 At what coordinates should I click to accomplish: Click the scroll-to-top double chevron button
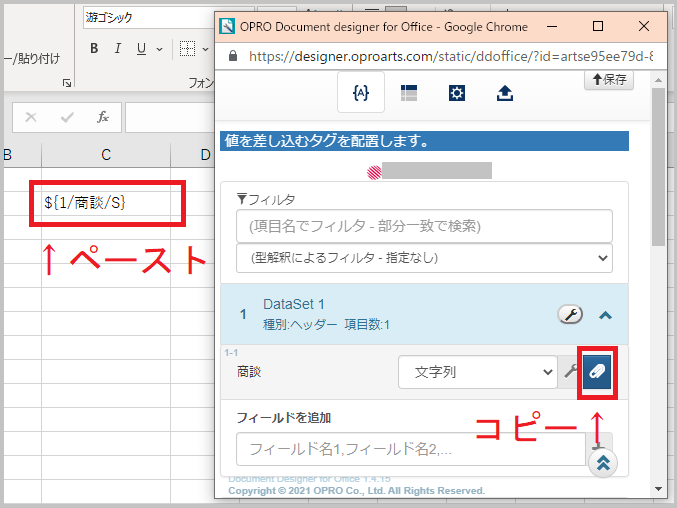[x=603, y=463]
